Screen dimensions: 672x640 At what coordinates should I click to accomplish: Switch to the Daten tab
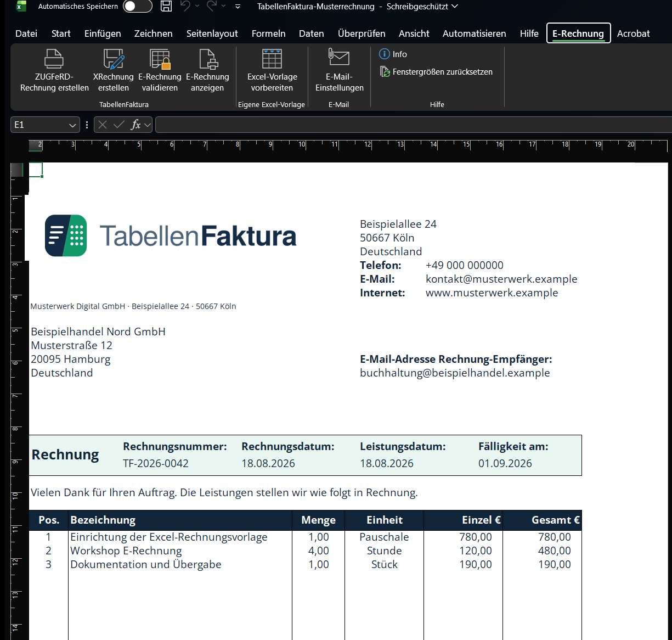[x=311, y=33]
